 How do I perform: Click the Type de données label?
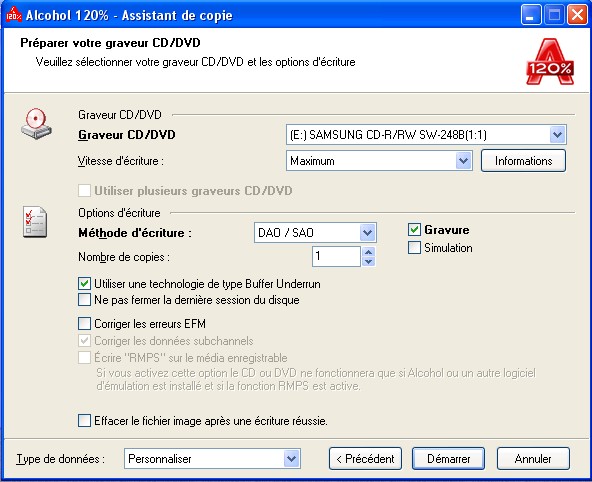[x=60, y=459]
